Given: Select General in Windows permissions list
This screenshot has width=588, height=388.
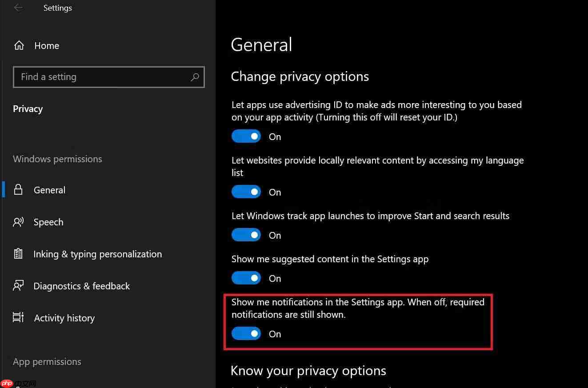Looking at the screenshot, I should click(x=49, y=189).
